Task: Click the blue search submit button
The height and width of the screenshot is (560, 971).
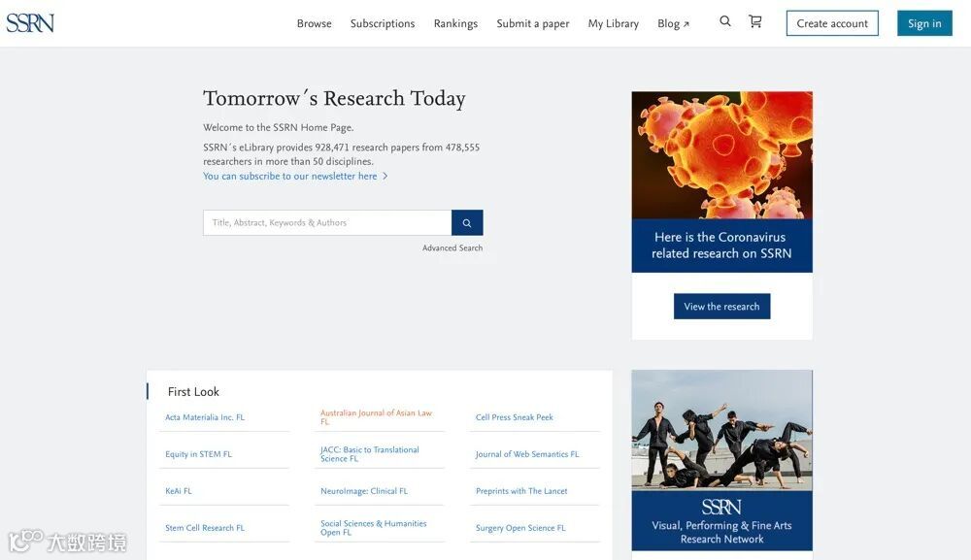Action: coord(467,223)
